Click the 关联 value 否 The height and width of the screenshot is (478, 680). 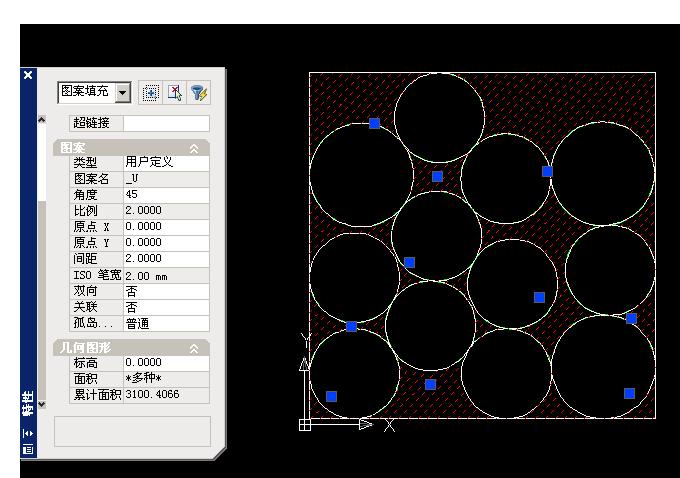[x=166, y=307]
